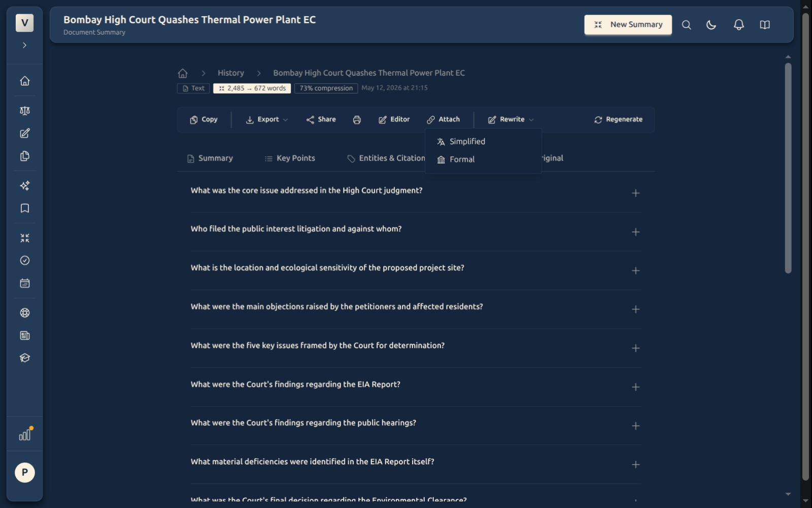Screen dimensions: 812x508
Task: Open search from the header magnifier icon
Action: (x=686, y=25)
